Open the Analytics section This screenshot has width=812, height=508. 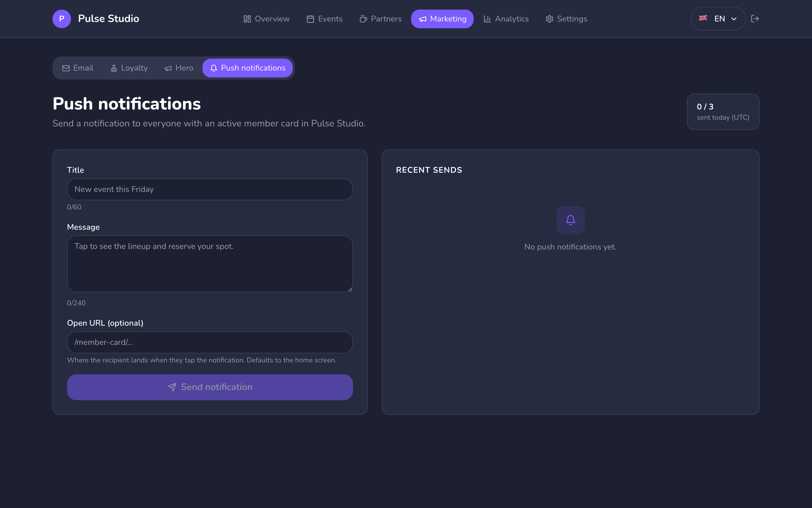pos(506,19)
